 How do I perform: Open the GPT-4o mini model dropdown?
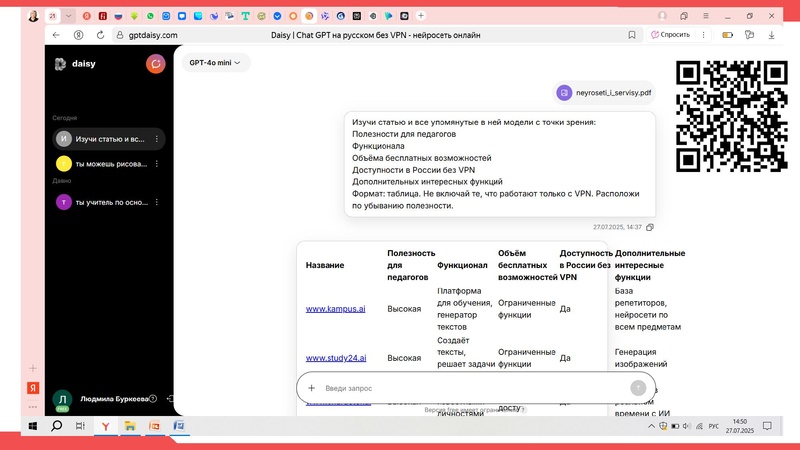tap(215, 63)
